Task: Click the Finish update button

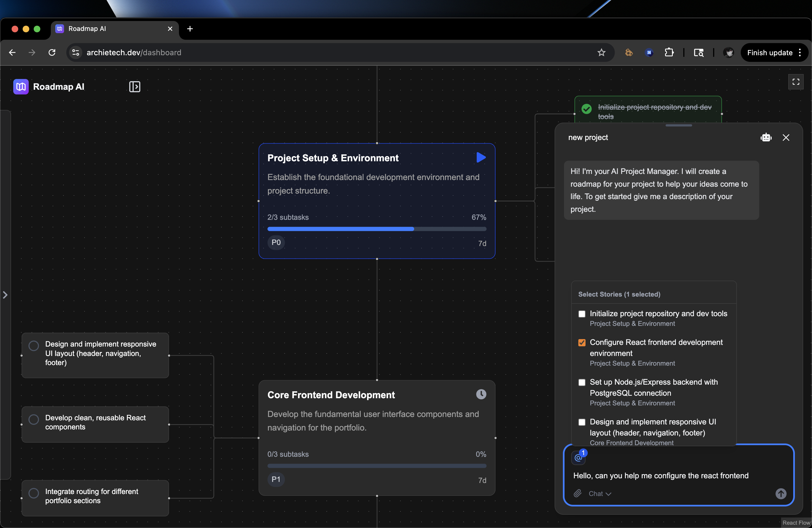Action: (769, 52)
